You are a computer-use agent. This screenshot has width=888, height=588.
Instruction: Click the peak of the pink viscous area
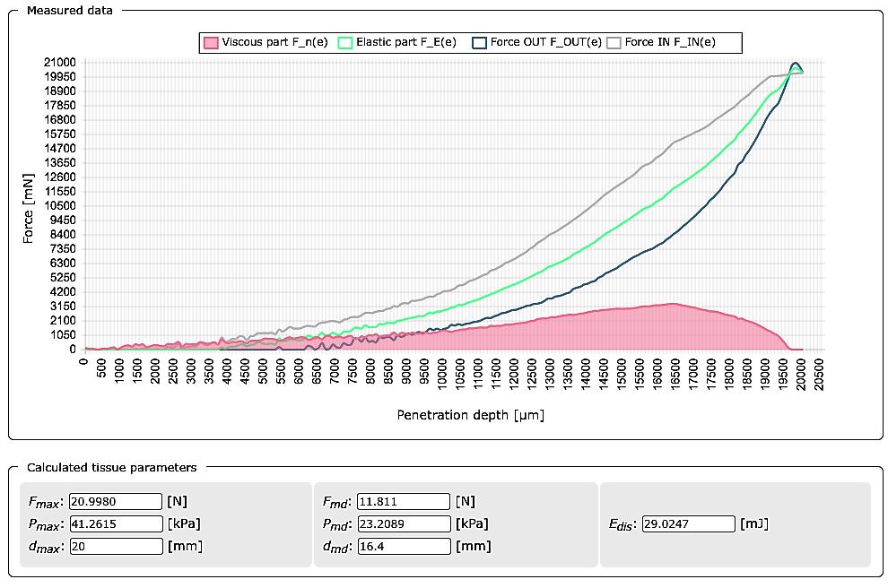point(672,304)
